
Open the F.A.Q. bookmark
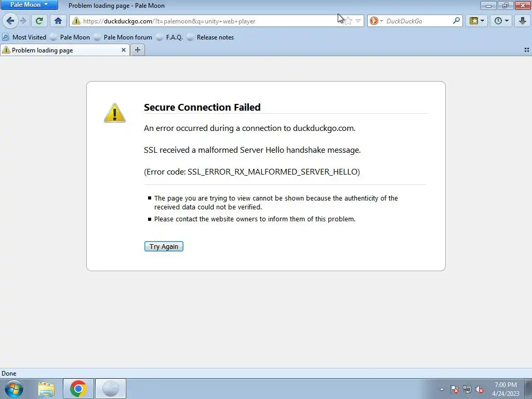click(x=170, y=37)
